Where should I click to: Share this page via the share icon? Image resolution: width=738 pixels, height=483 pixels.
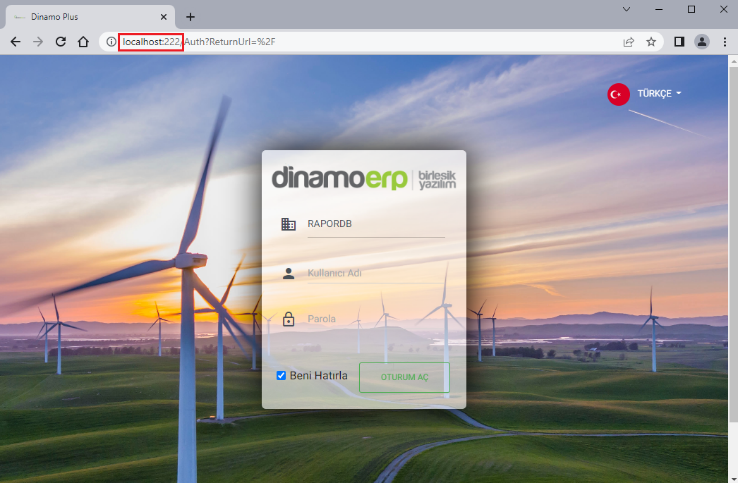(x=629, y=42)
